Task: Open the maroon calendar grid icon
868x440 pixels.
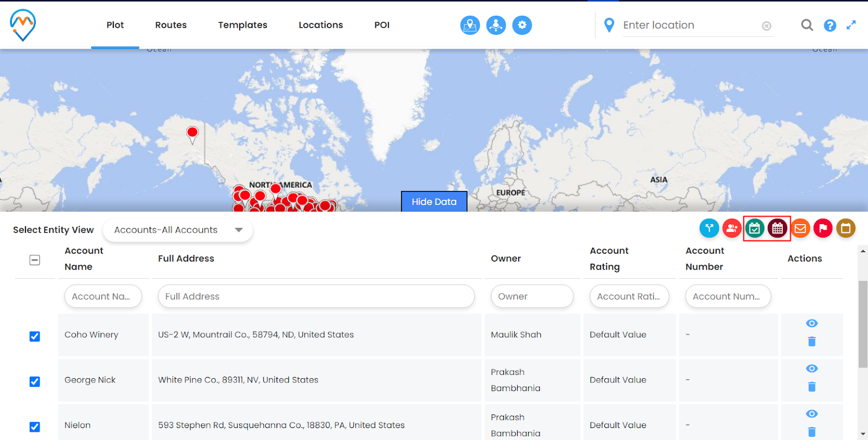Action: pos(777,228)
